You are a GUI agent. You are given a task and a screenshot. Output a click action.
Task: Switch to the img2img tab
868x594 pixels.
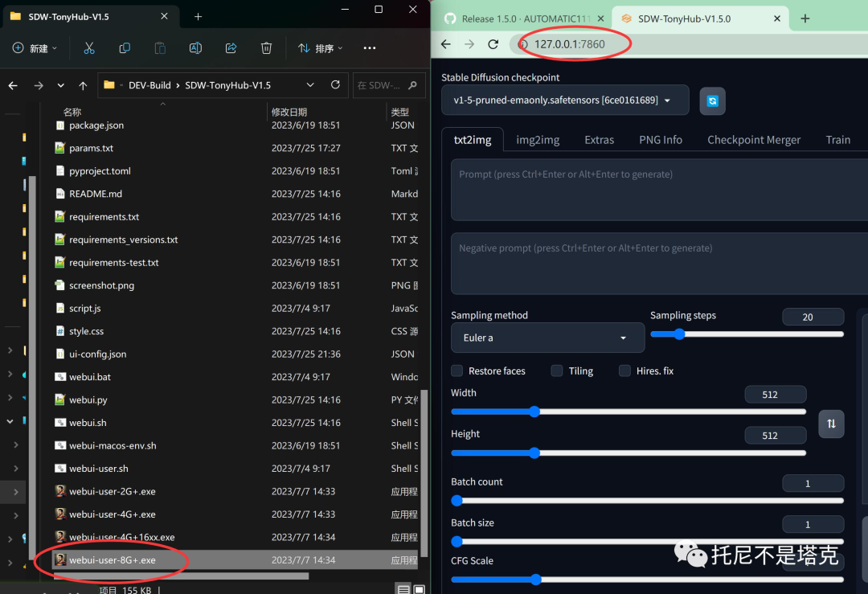[538, 140]
